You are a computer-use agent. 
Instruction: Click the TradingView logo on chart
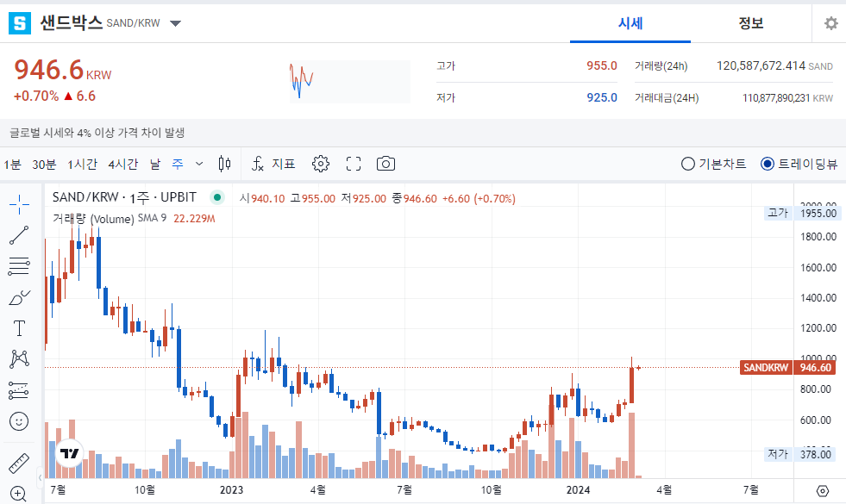point(70,453)
